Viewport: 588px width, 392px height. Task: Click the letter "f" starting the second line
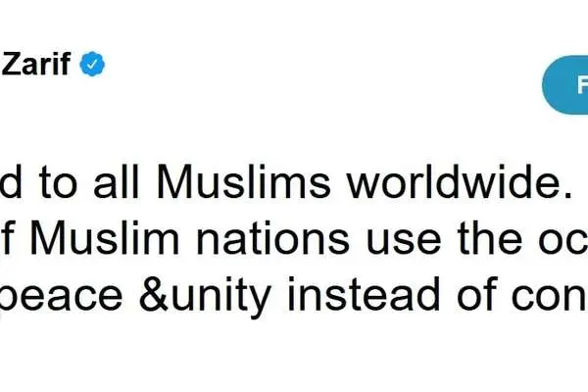(7, 238)
